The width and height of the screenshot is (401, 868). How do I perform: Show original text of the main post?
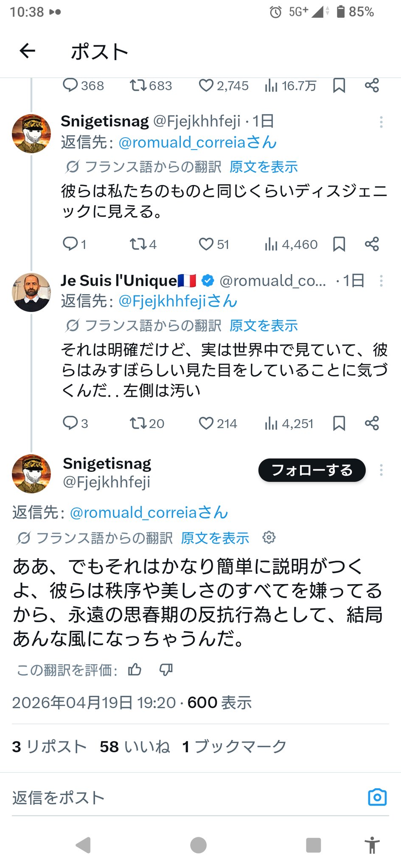pos(215,538)
